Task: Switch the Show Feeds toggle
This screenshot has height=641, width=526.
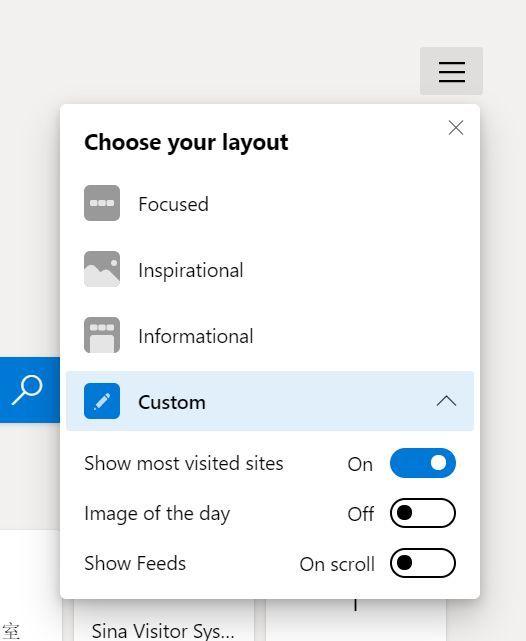Action: [x=423, y=563]
